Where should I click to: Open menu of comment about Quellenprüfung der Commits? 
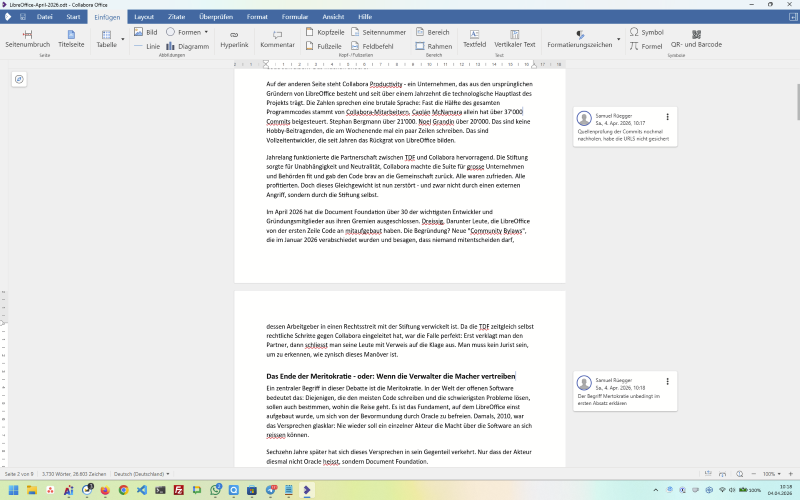667,117
